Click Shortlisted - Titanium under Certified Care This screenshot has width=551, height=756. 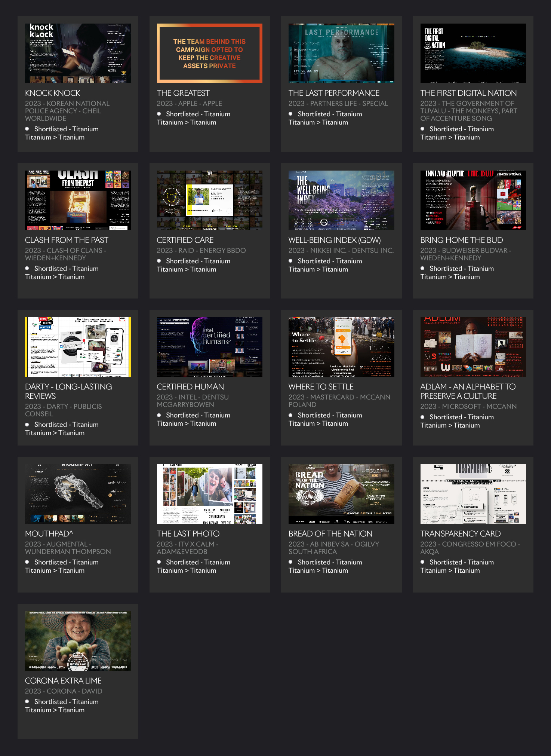click(x=198, y=261)
